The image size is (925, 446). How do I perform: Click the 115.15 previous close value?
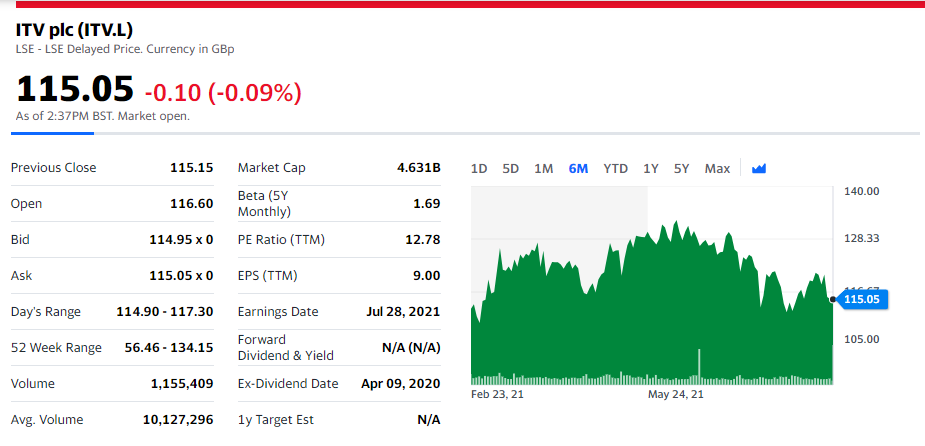tap(192, 168)
